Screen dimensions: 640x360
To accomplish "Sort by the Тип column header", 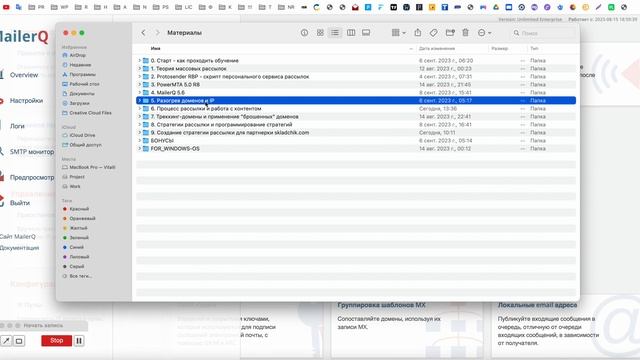I will (x=534, y=49).
